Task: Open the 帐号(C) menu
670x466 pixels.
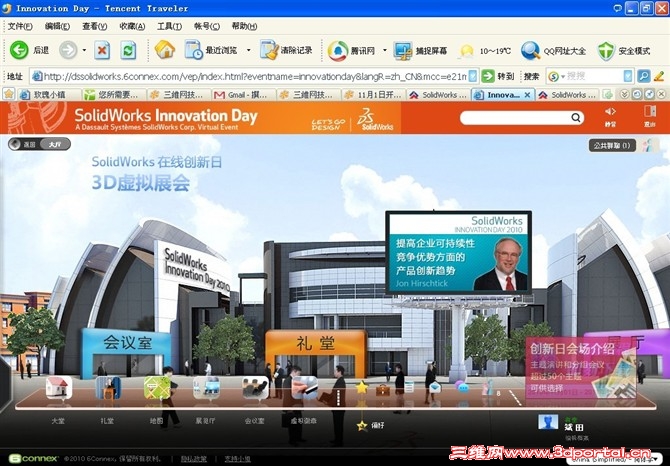Action: coord(207,26)
